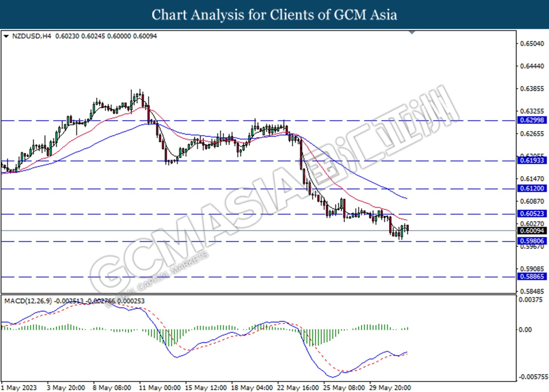Screen dimensions: 549x392
Task: Click the 8 May 08:00 time label
Action: [x=112, y=388]
